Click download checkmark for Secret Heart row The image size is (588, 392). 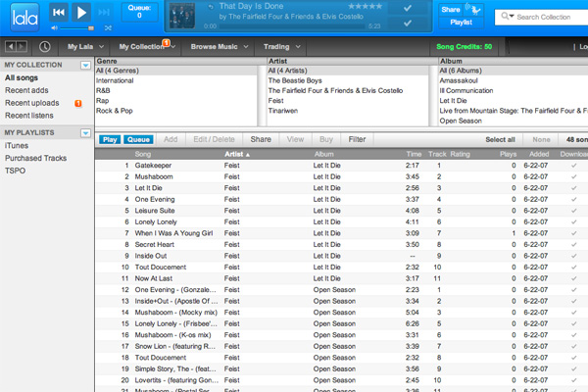click(x=573, y=245)
